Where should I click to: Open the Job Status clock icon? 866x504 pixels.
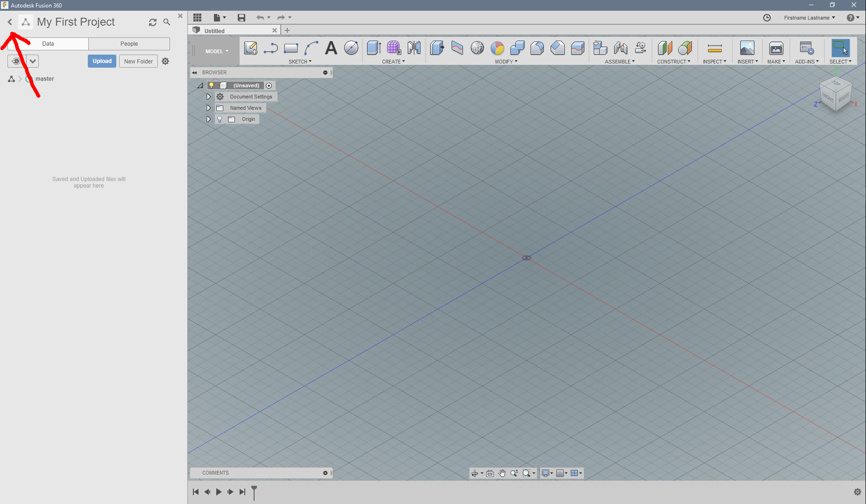[767, 18]
